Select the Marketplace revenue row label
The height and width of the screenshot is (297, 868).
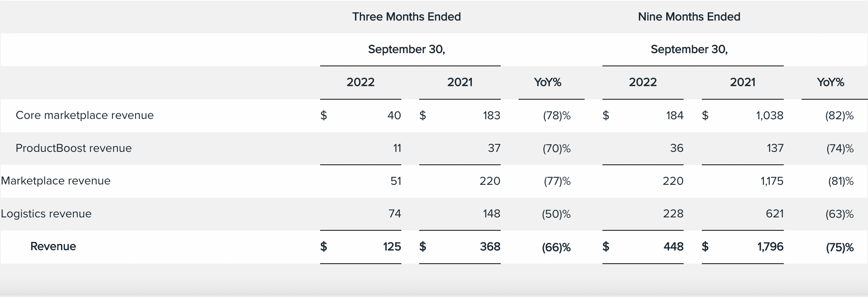click(x=56, y=181)
